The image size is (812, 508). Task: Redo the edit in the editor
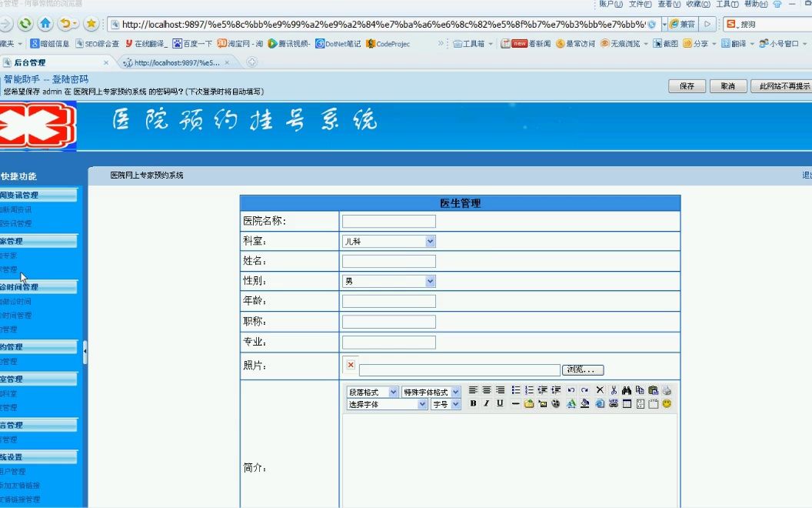click(x=584, y=390)
